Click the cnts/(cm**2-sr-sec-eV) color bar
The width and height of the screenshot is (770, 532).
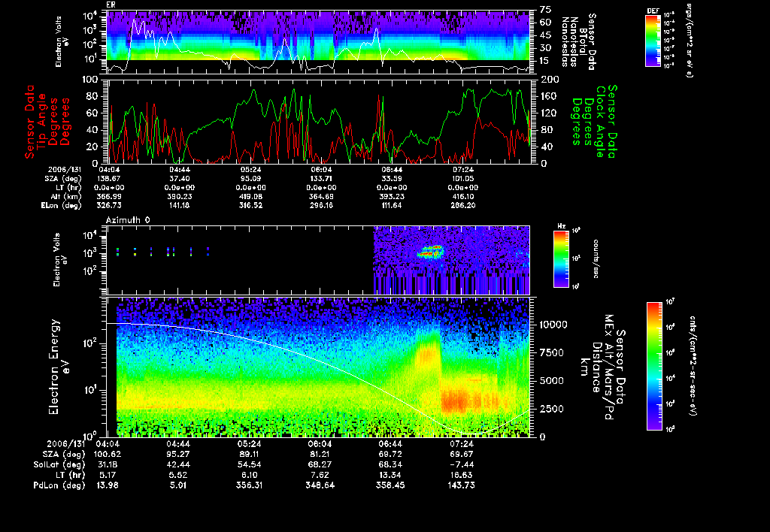[x=654, y=366]
